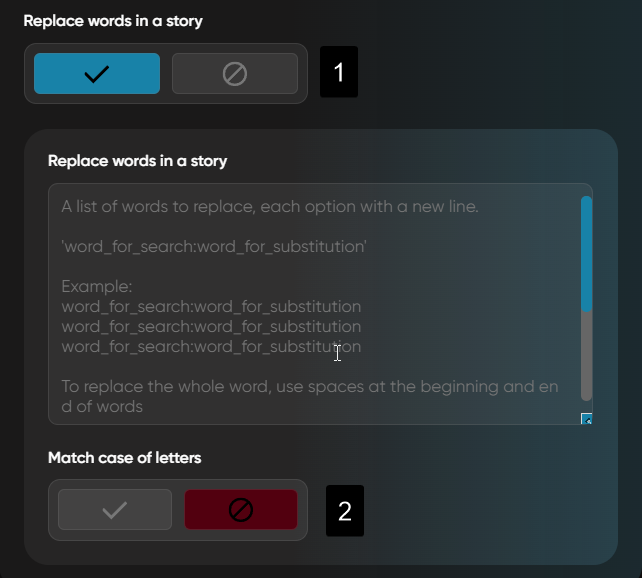Enable the Replace words in a story option
The image size is (642, 578).
[x=97, y=74]
